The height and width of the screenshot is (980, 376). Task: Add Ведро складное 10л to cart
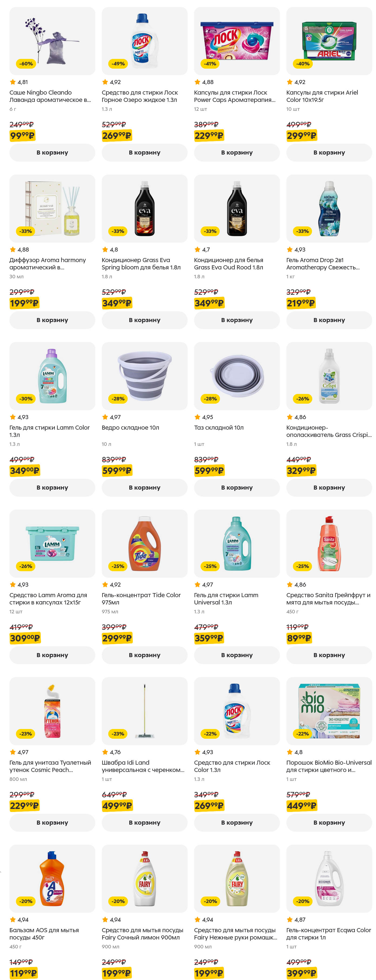[x=144, y=487]
